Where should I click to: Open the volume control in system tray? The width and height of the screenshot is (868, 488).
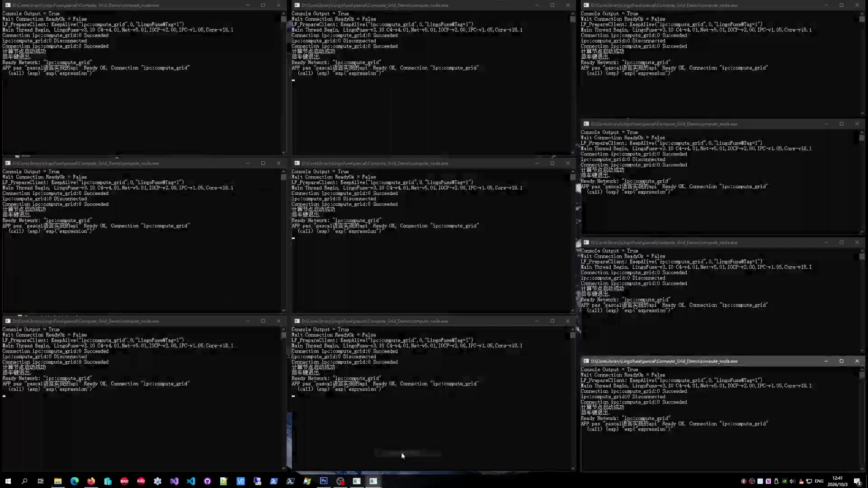793,481
